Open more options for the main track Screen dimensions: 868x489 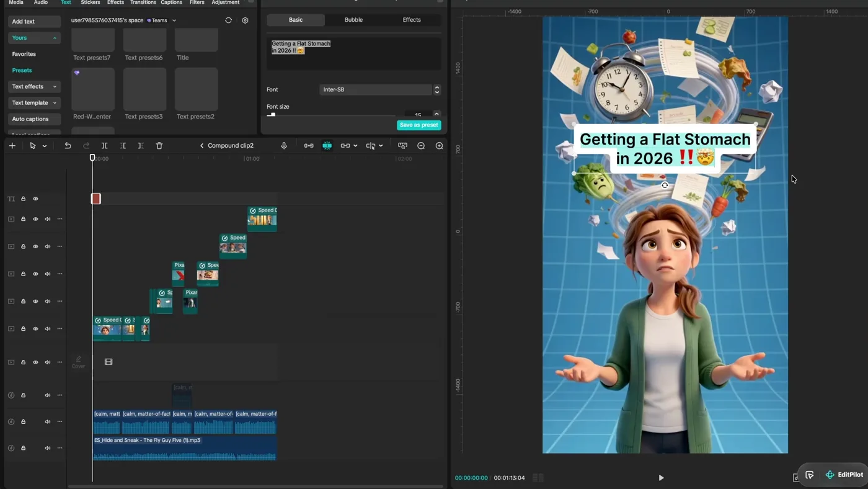(60, 362)
